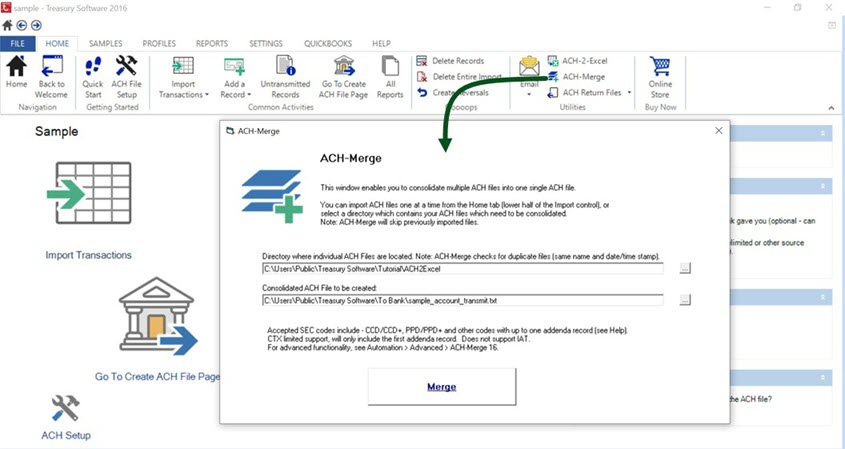Click the Quick Start footprints icon
Viewport: 845px width, 449px height.
(x=92, y=68)
